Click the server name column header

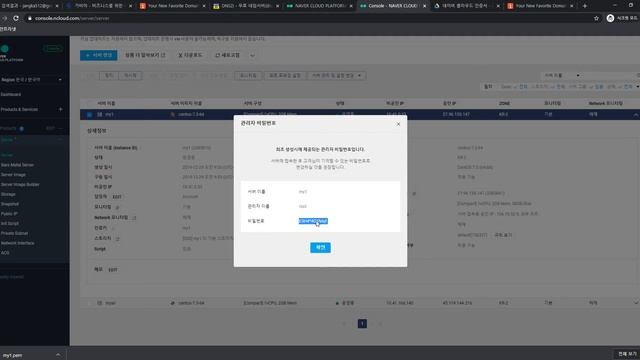point(106,103)
